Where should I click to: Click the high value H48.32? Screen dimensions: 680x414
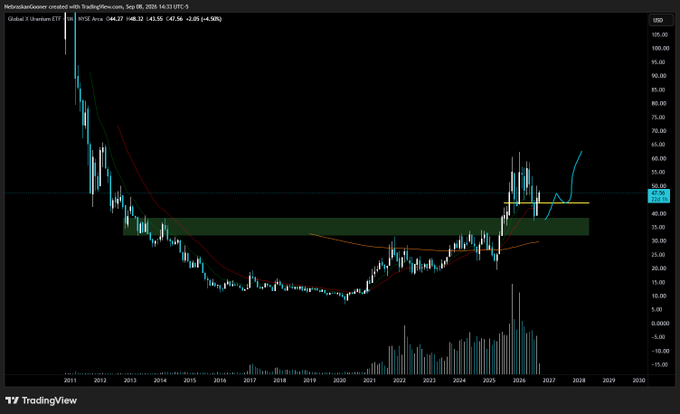tap(134, 19)
